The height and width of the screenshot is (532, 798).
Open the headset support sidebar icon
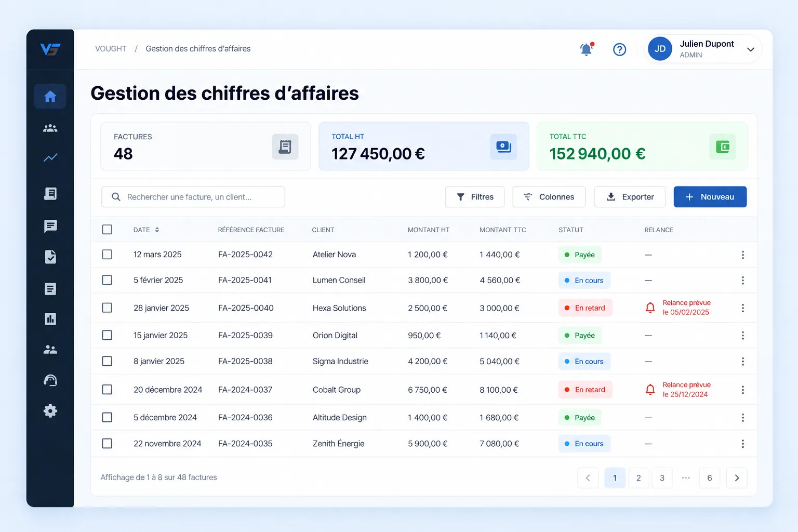pyautogui.click(x=50, y=380)
